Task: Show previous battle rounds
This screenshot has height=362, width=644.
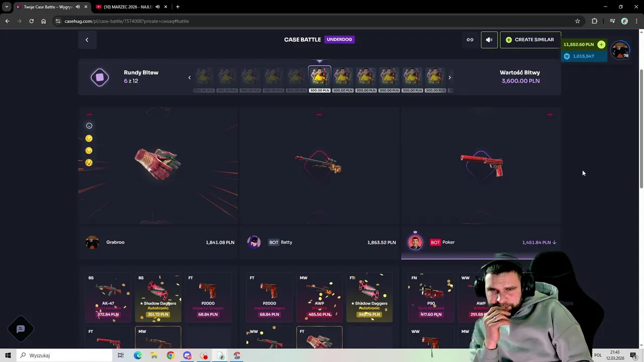Action: (190, 77)
